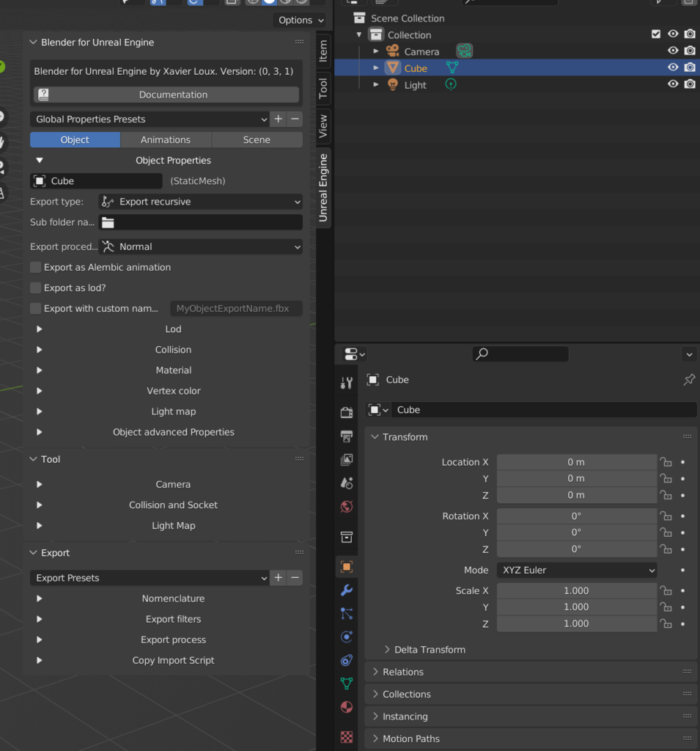The height and width of the screenshot is (751, 700).
Task: Open the Material properties sphere icon
Action: [347, 707]
